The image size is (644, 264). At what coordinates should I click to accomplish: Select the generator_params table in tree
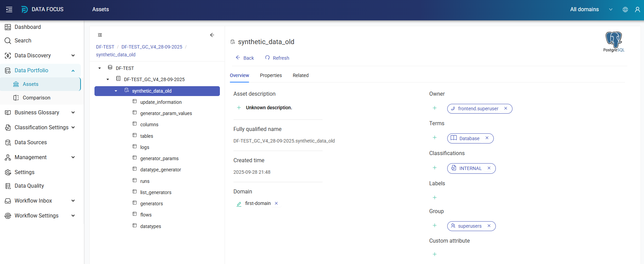coord(159,158)
